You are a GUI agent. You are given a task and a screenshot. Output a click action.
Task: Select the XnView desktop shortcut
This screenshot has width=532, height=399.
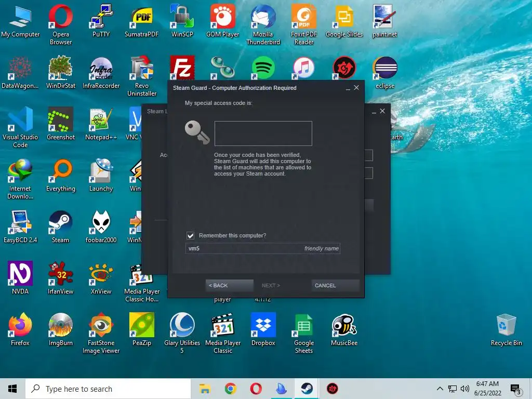pyautogui.click(x=101, y=278)
